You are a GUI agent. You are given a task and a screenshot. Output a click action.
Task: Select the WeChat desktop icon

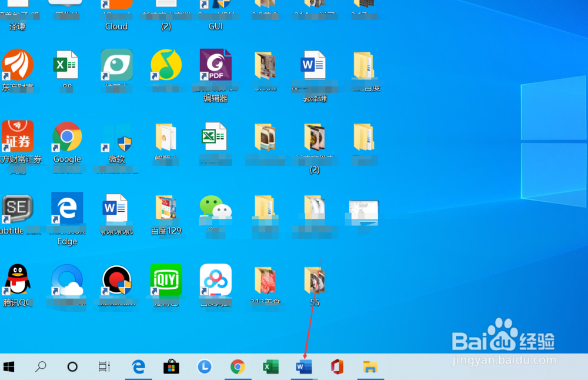tap(216, 206)
